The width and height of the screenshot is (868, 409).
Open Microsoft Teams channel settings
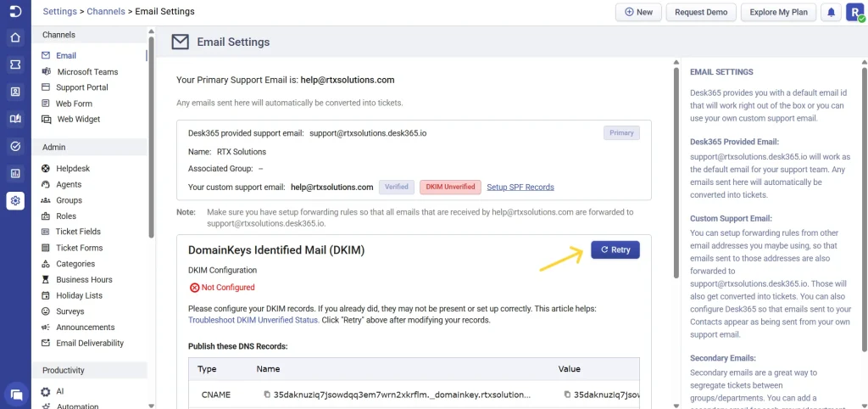(87, 71)
